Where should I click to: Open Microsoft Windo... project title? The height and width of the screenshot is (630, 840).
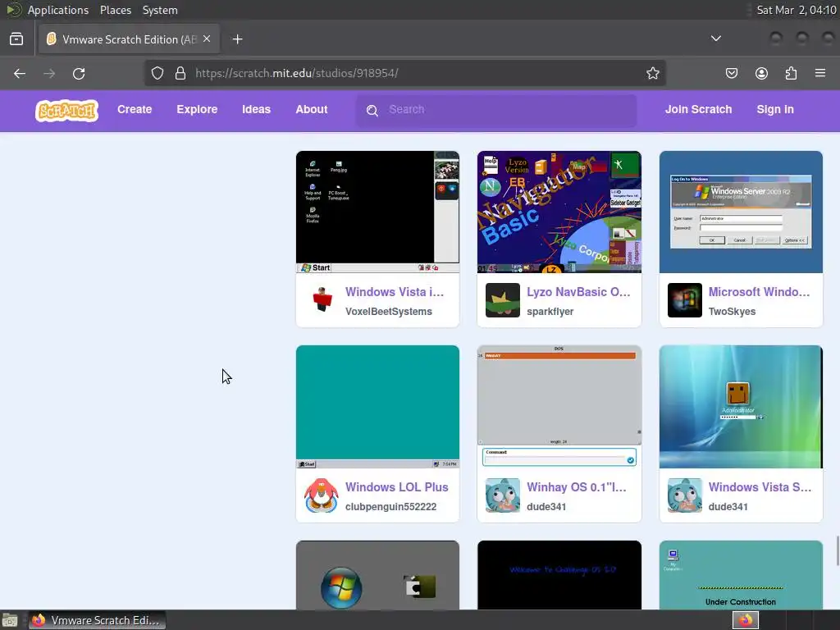(759, 292)
